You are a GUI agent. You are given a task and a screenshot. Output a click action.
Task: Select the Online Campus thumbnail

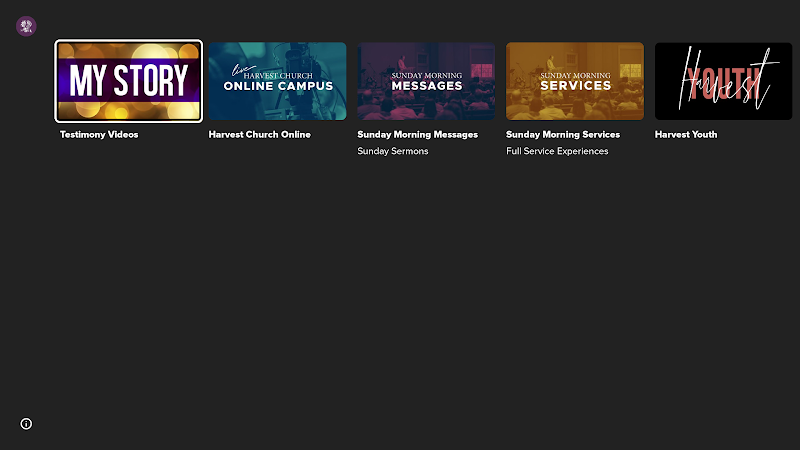(x=278, y=81)
